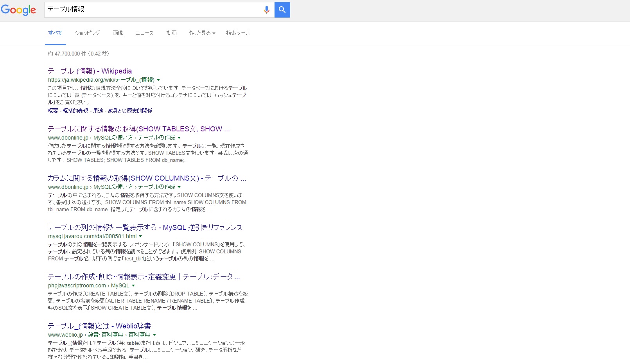The height and width of the screenshot is (364, 630).
Task: Switch to the ニュース tab
Action: pyautogui.click(x=144, y=33)
